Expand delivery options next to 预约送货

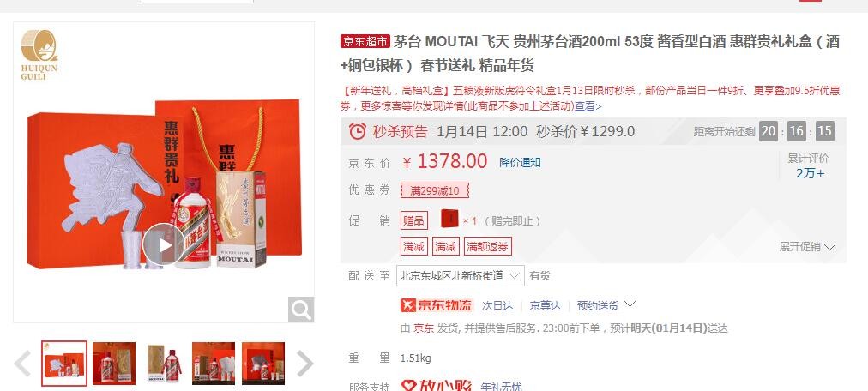coord(630,304)
